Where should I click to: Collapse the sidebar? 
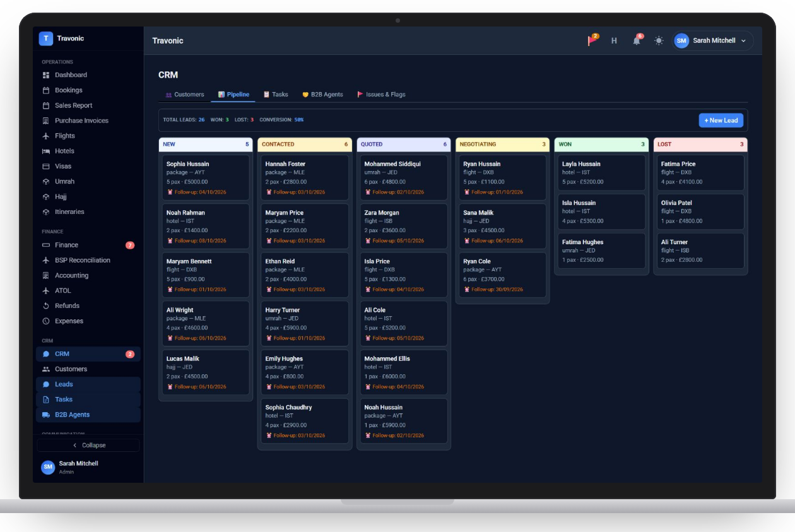click(x=88, y=445)
